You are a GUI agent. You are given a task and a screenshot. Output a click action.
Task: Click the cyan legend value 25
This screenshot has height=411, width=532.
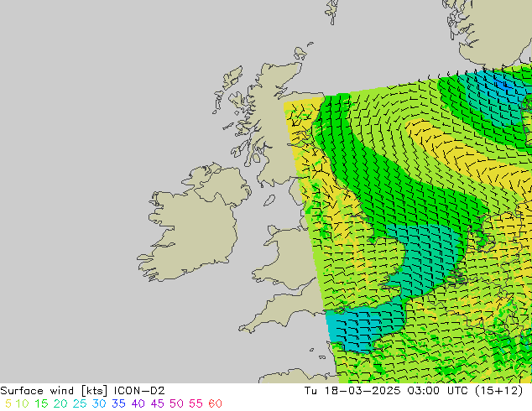coord(80,403)
